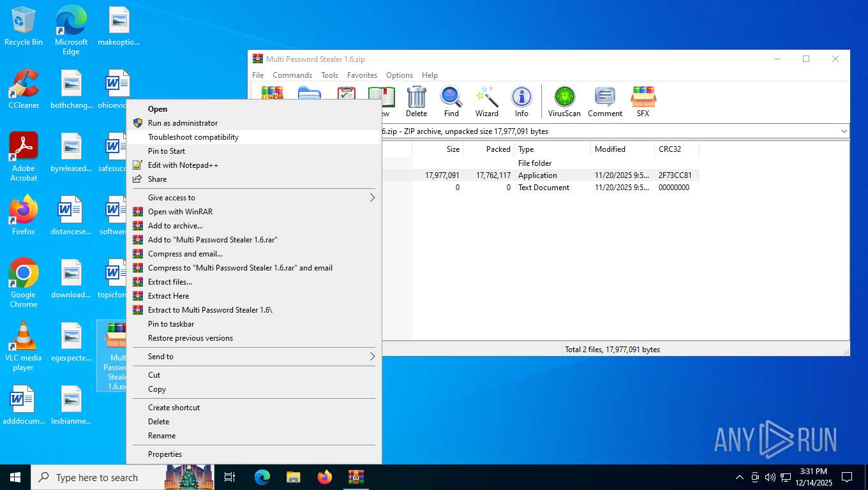Open the WinRAR File menu
Image resolution: width=868 pixels, height=490 pixels.
click(258, 75)
